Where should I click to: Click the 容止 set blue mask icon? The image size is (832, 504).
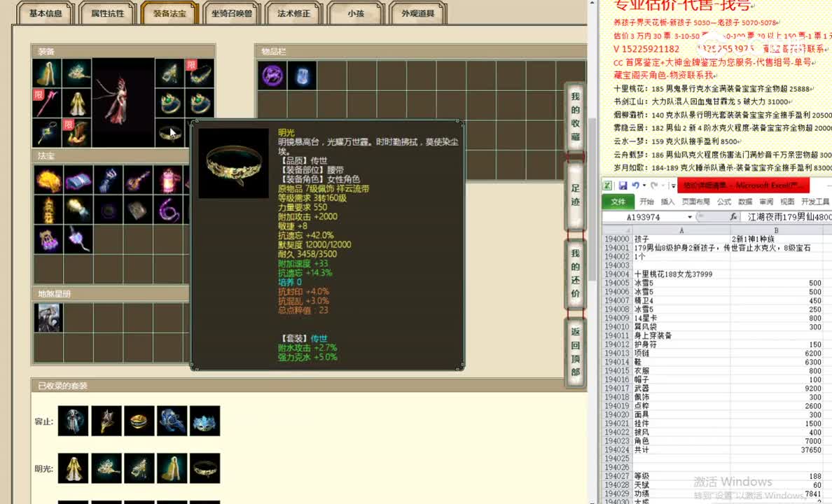204,421
